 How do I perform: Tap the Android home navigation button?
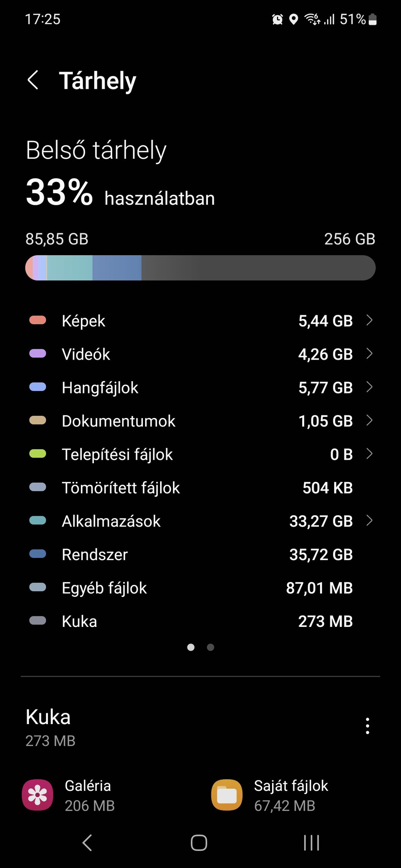pos(199,843)
